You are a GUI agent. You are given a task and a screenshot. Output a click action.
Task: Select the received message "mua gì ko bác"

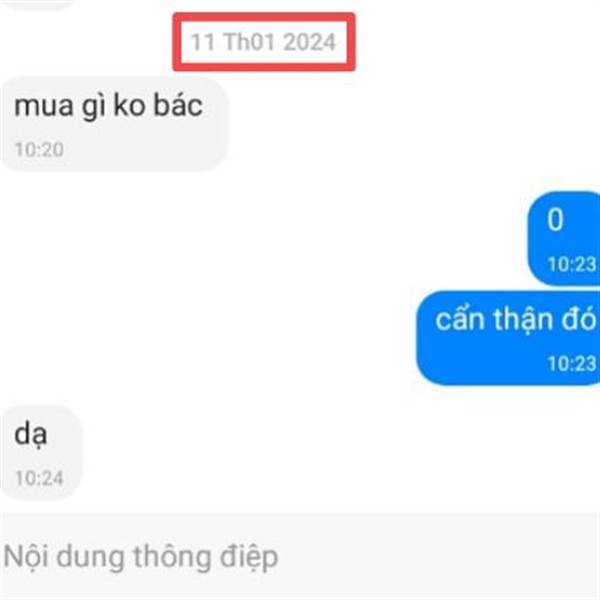click(x=114, y=124)
